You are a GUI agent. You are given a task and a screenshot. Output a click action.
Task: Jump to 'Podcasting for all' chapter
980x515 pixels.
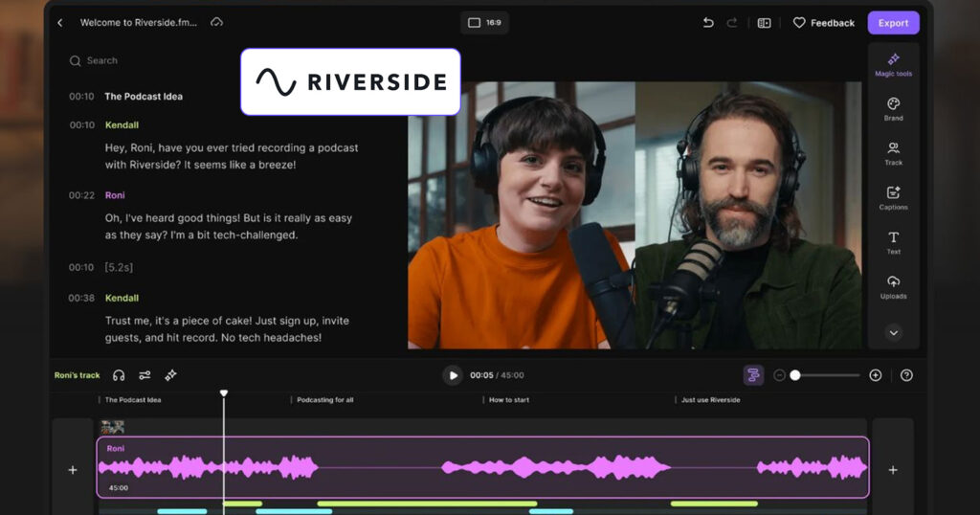point(324,400)
